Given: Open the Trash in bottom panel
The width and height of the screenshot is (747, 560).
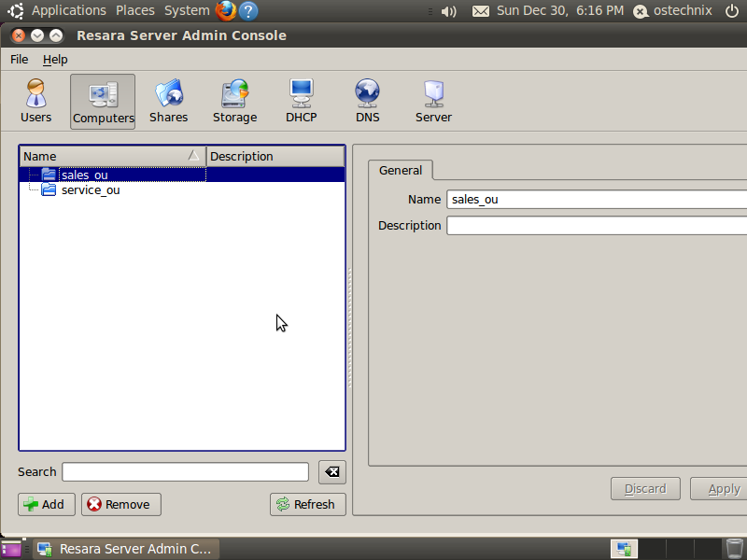Looking at the screenshot, I should [734, 549].
